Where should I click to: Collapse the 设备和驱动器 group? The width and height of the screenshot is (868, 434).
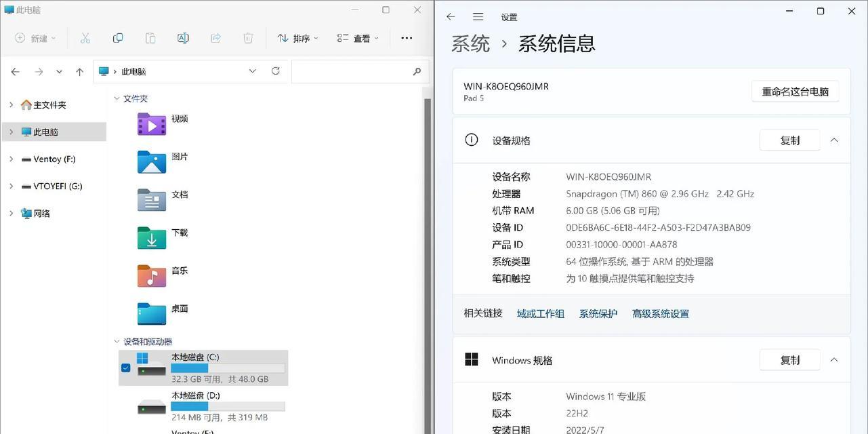(x=117, y=342)
